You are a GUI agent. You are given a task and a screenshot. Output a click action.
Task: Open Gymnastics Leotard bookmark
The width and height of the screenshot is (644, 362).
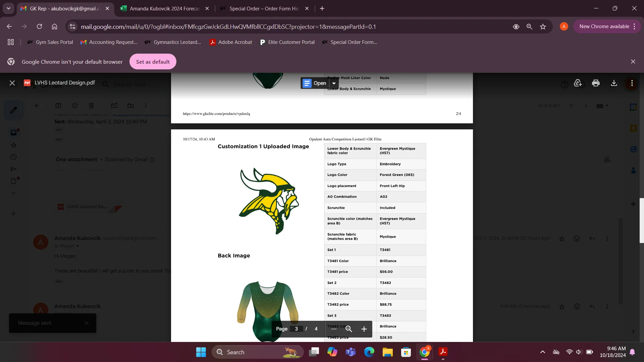click(173, 42)
